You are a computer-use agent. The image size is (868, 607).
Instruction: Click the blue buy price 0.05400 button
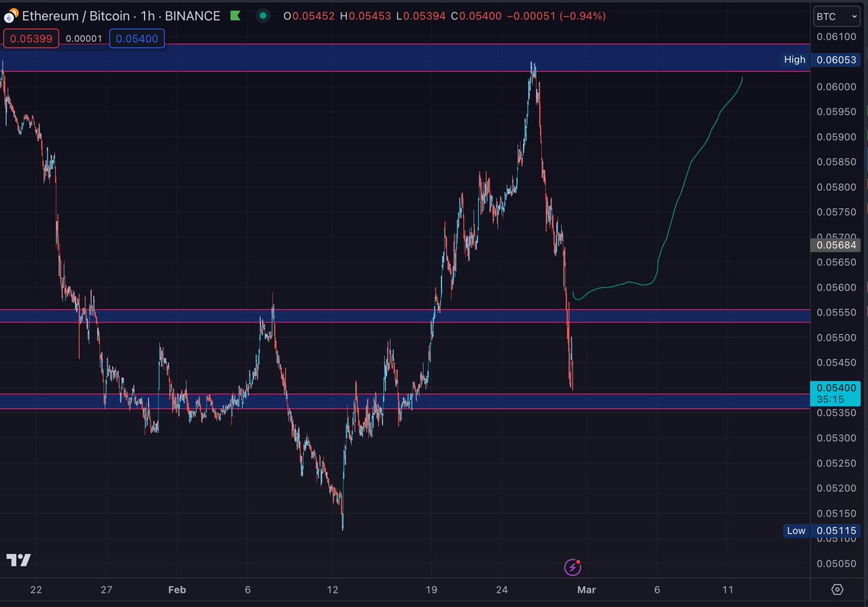point(137,38)
